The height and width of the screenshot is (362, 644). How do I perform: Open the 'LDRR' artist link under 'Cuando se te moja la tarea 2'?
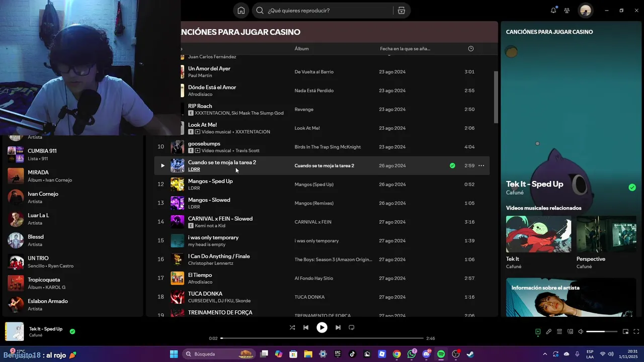click(x=194, y=169)
